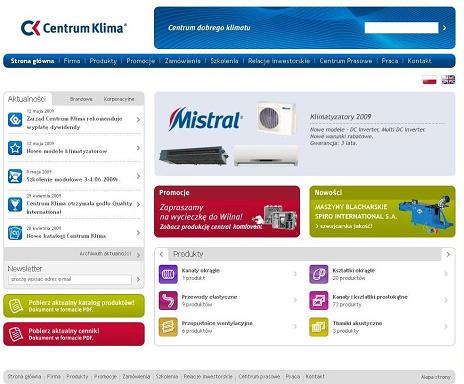This screenshot has width=464, height=384.
Task: Download the current price list PDF
Action: coord(74,334)
